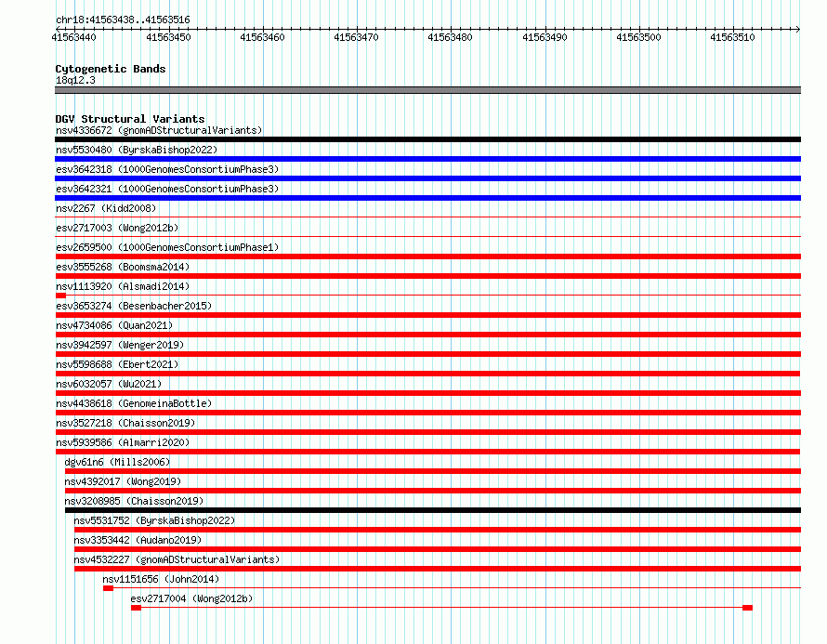827x644 pixels.
Task: Open variant nsv5530480 (ByrskaBishop2022) label
Action: pos(137,150)
